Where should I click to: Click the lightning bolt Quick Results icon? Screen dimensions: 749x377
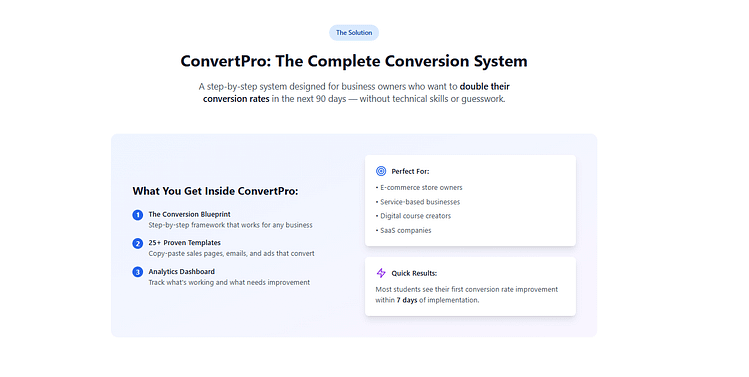[x=381, y=273]
